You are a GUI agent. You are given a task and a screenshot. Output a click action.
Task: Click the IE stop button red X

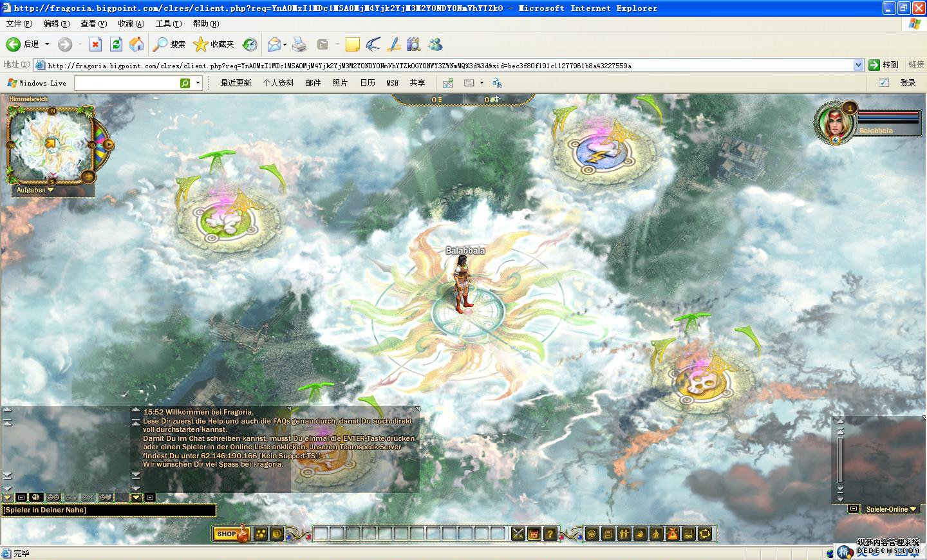tap(95, 44)
